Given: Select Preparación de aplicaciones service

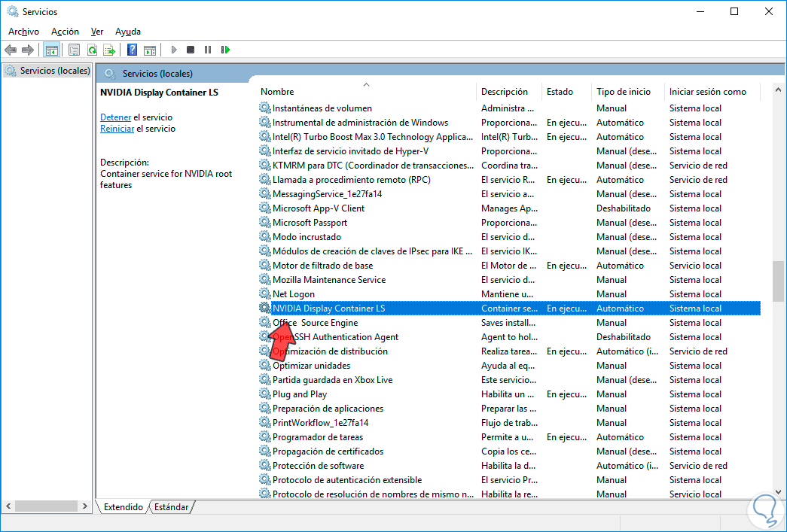Looking at the screenshot, I should point(509,408).
